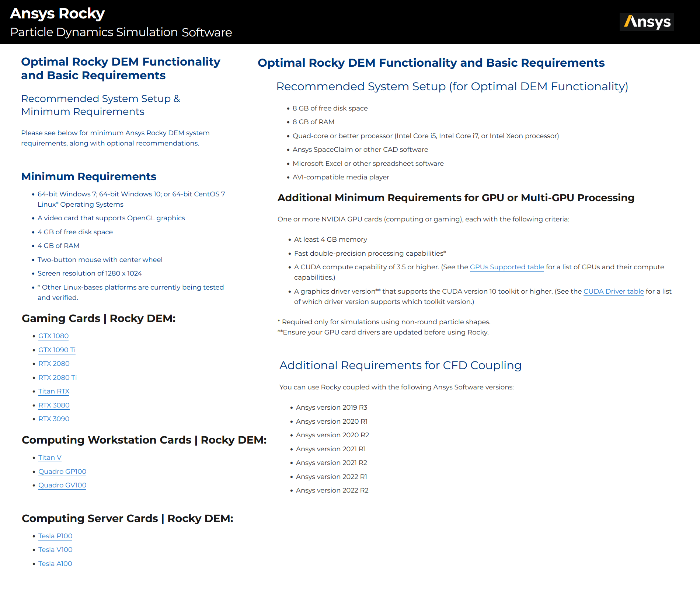Open the Titan V link
Screen dimensions: 700x595
pos(50,458)
